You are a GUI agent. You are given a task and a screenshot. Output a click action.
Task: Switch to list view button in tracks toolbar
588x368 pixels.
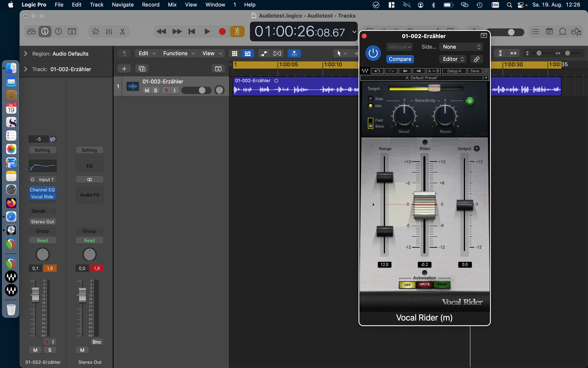pos(248,54)
